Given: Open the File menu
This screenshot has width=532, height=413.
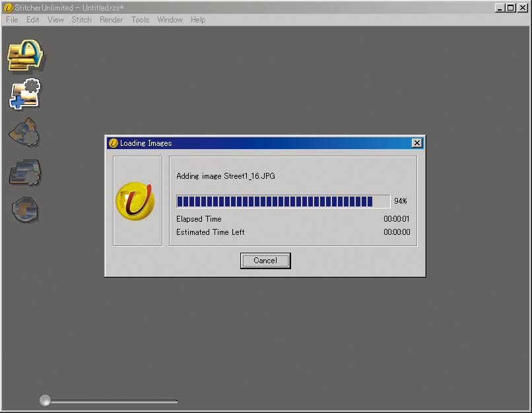Looking at the screenshot, I should [12, 20].
